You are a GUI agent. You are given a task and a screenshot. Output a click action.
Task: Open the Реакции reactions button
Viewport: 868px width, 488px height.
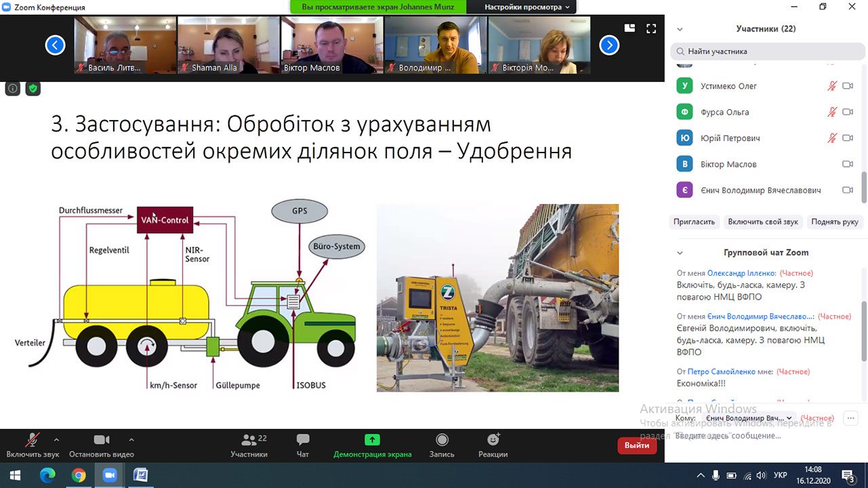coord(493,445)
